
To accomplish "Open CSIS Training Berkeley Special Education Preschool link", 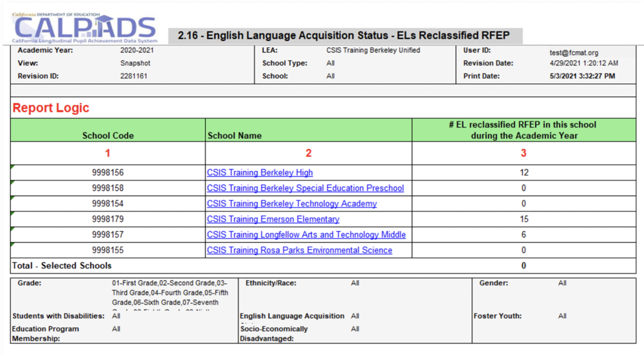I will tap(305, 188).
